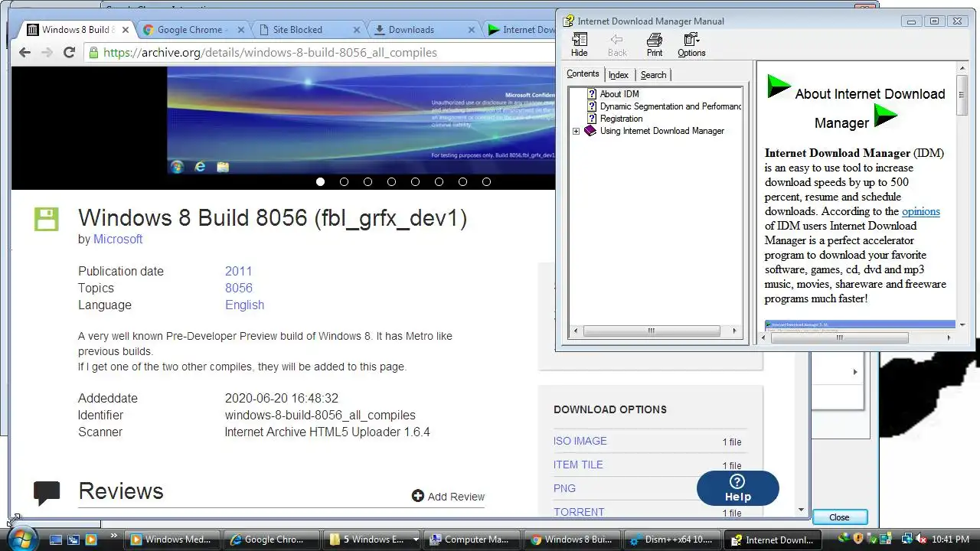Screen dimensions: 980x551
Task: Reload the archive.org page
Action: [69, 53]
